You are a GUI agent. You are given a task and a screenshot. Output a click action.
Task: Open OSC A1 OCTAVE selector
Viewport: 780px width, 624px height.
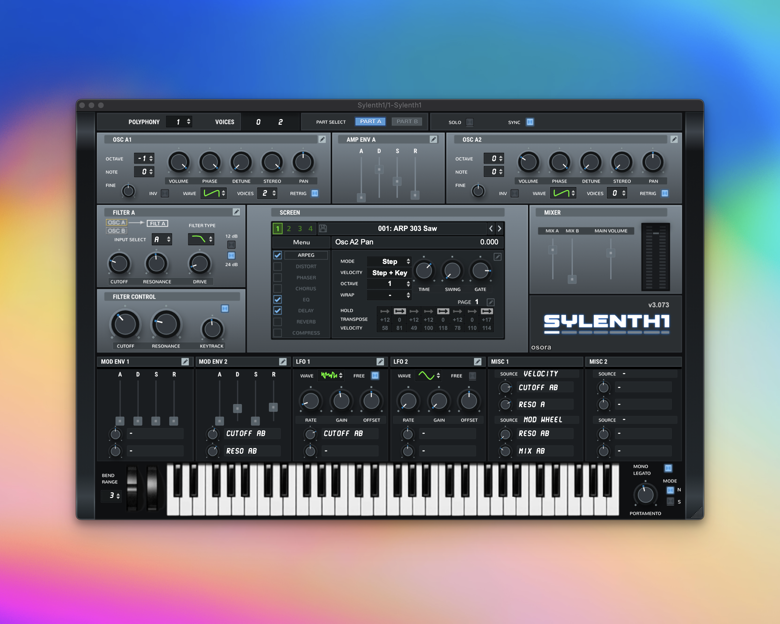point(144,158)
